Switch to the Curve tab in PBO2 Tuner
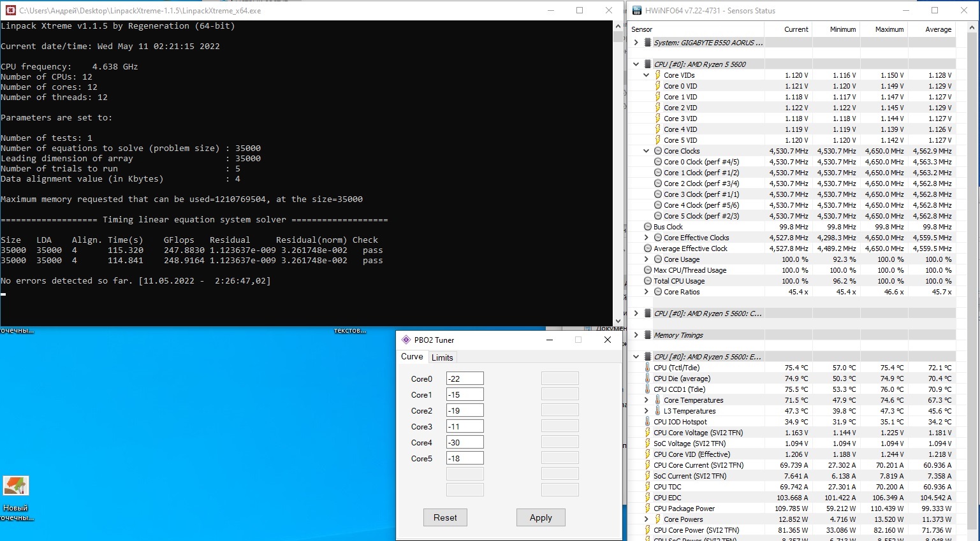 (412, 357)
